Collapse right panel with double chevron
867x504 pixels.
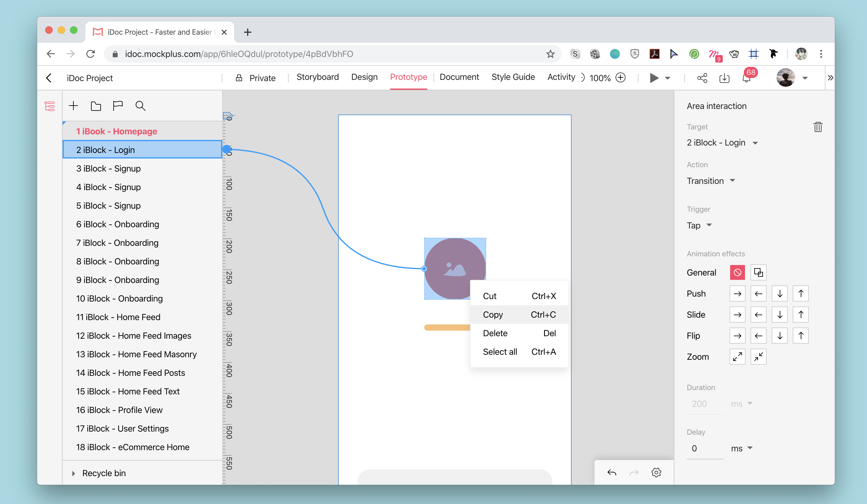830,78
